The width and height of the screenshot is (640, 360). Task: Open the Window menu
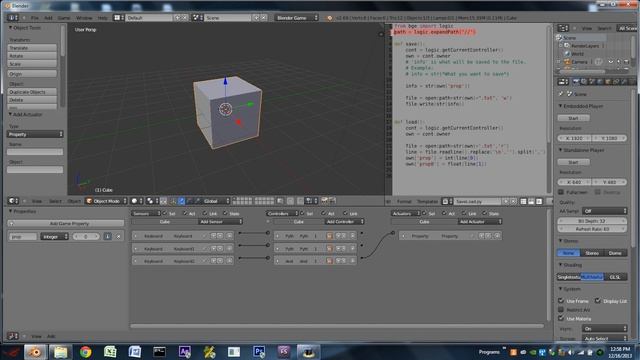84,18
